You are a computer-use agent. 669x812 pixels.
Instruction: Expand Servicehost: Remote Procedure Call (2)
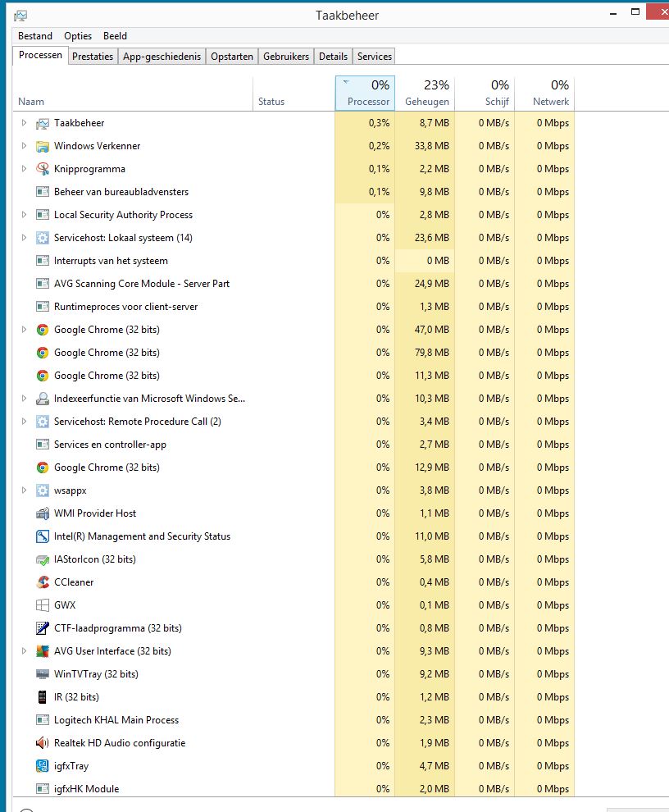[24, 421]
